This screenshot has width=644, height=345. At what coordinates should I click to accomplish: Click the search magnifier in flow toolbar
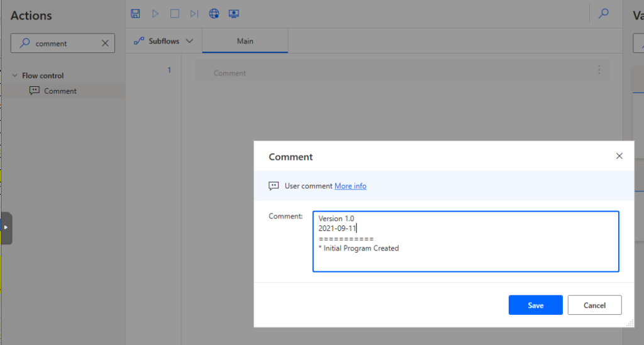pyautogui.click(x=603, y=14)
